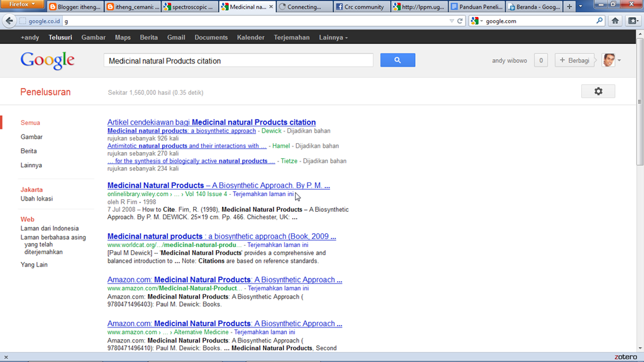Viewport: 644px width, 362px height.
Task: Click the Google logo
Action: [48, 61]
